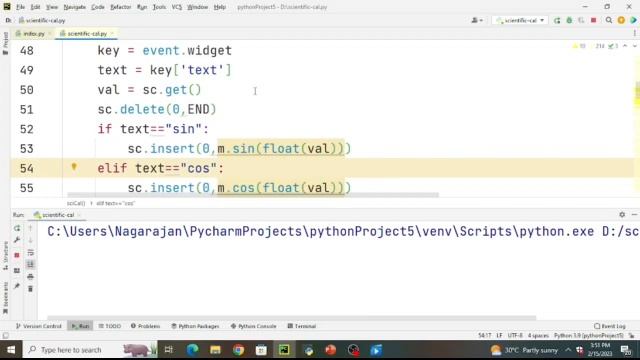Open Run panel wrench settings icon
The image size is (640, 360).
click(x=17, y=240)
